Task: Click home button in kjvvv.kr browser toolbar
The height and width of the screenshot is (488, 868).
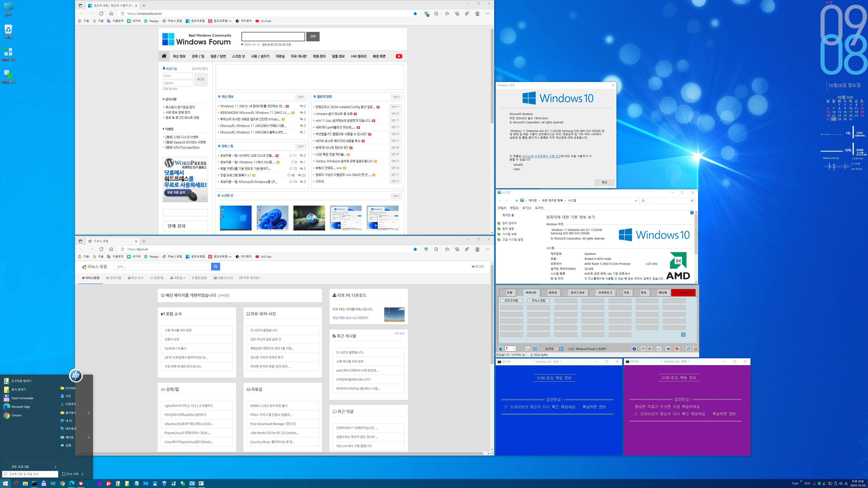Action: click(111, 249)
